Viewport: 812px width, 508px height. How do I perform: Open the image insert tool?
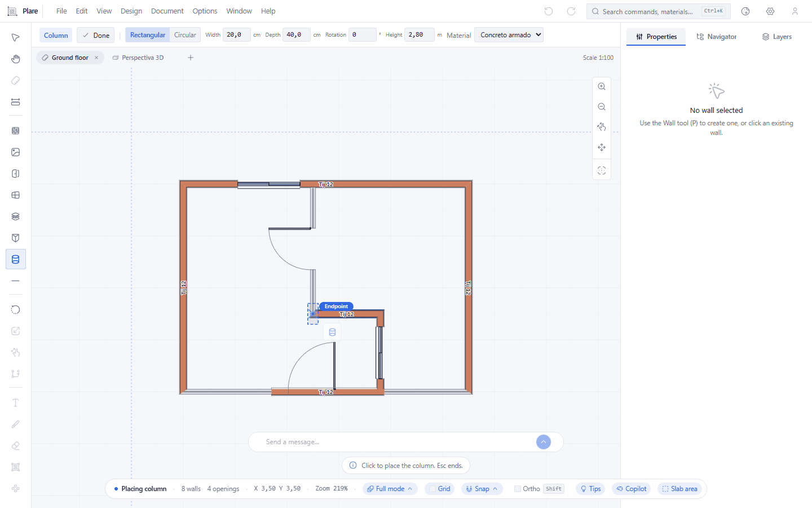tap(16, 152)
